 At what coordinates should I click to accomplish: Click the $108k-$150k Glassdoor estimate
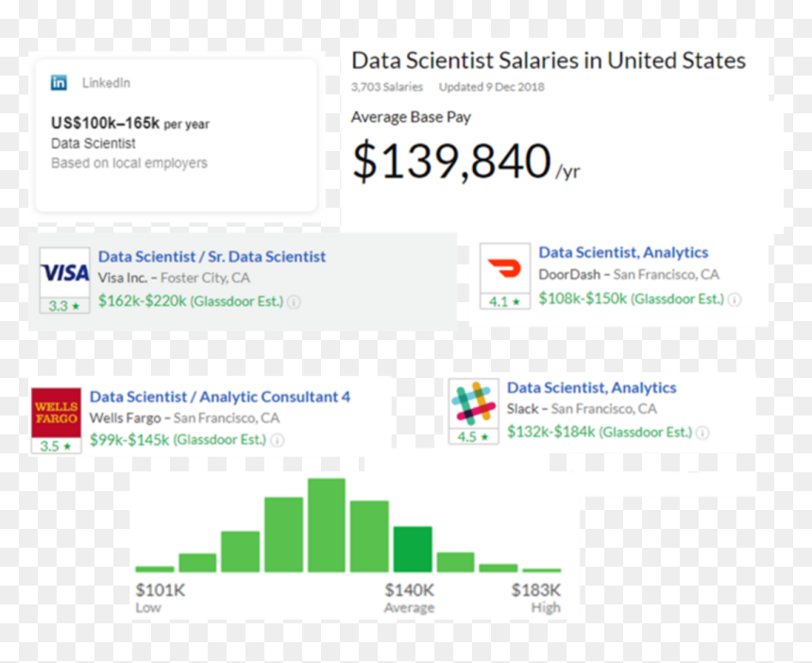pos(632,298)
